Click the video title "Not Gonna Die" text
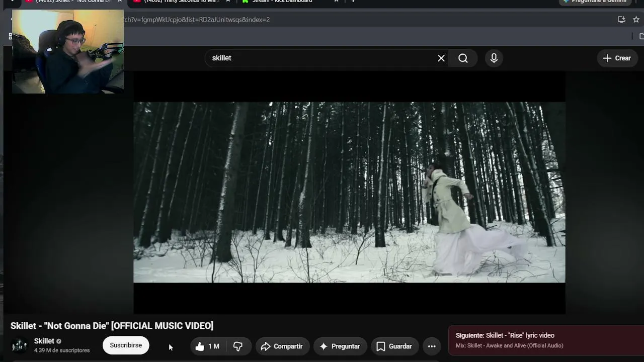Screen dimensions: 644x362 coord(112,326)
